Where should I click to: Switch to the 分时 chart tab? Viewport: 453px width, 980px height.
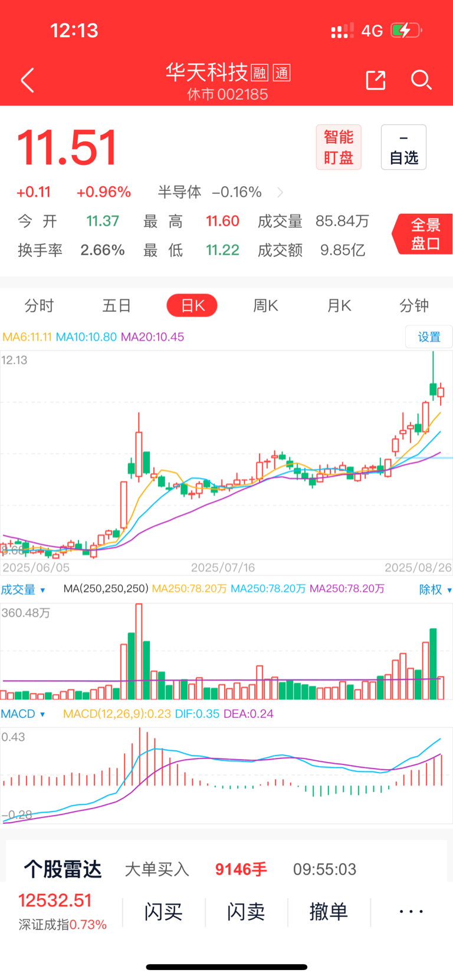(x=39, y=306)
